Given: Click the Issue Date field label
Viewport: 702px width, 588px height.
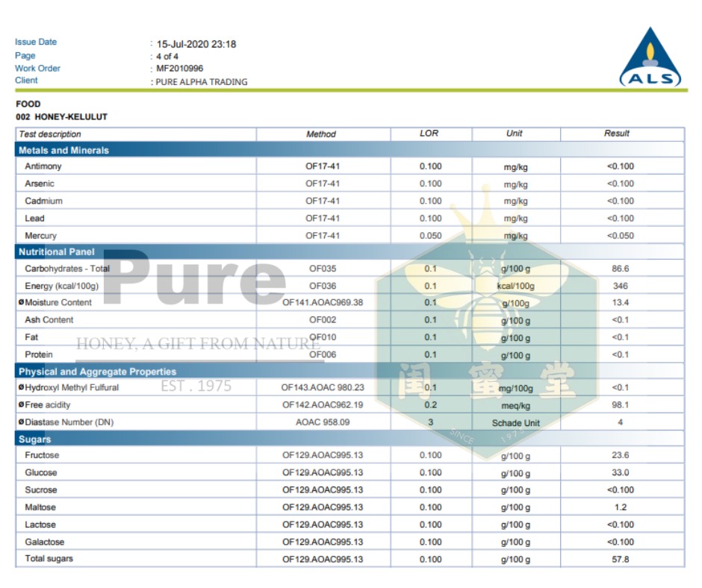Looking at the screenshot, I should [x=36, y=42].
